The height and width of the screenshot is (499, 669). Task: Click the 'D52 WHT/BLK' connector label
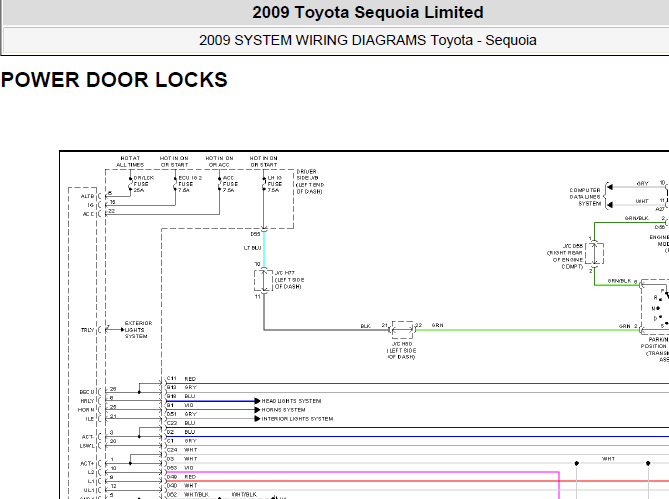[x=188, y=494]
